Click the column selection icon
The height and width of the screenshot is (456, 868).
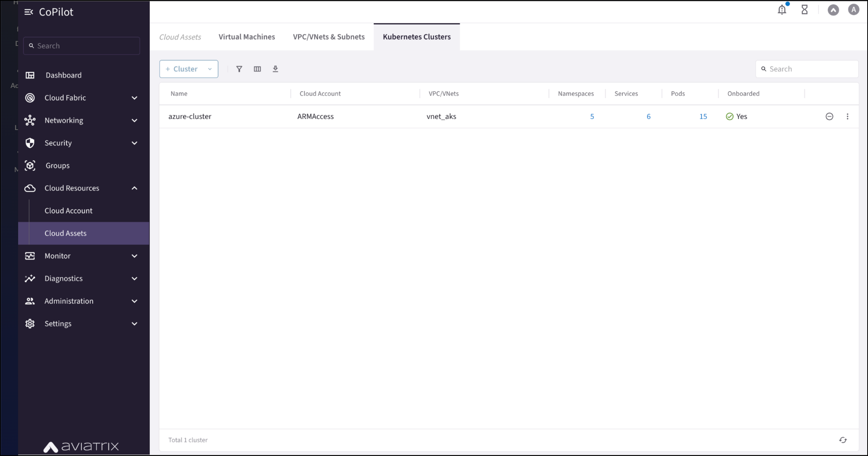(x=257, y=69)
